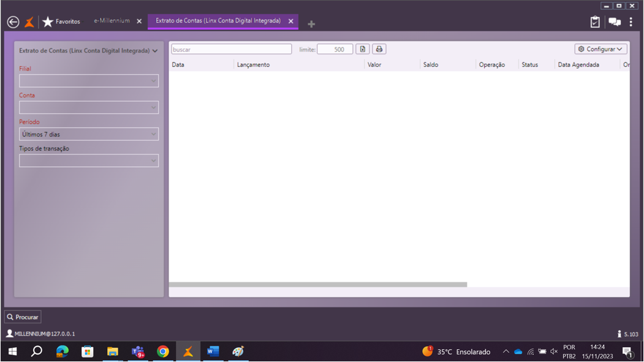
Task: Click the version info 5.103 indicator
Action: (628, 334)
